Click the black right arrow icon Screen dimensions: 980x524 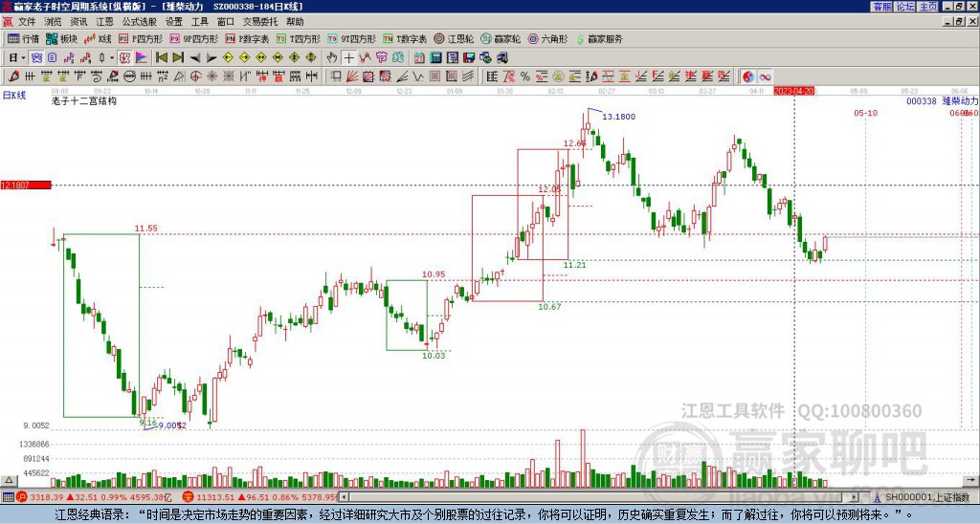pos(212,58)
